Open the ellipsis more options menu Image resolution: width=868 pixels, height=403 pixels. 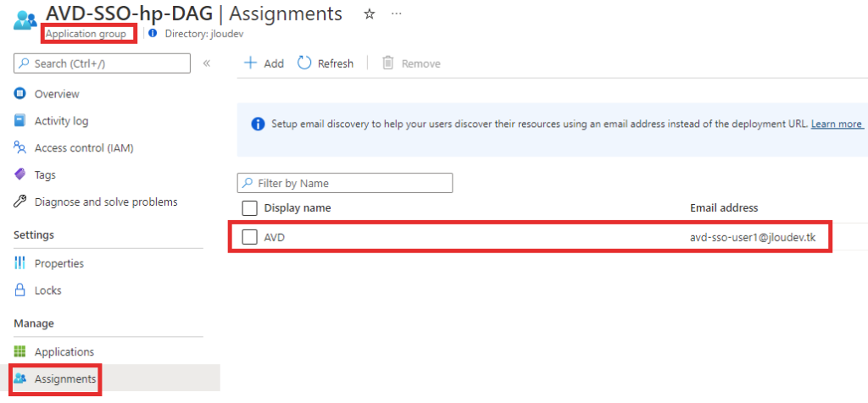[x=397, y=14]
